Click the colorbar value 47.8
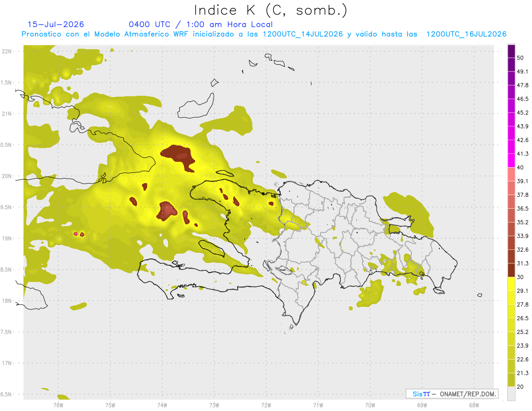The width and height of the screenshot is (532, 411). pos(523,85)
